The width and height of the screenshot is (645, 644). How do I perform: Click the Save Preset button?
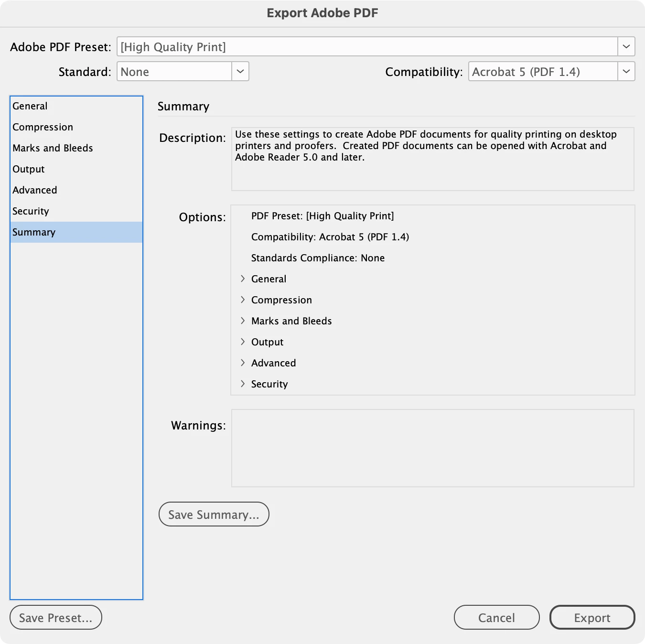(x=56, y=618)
